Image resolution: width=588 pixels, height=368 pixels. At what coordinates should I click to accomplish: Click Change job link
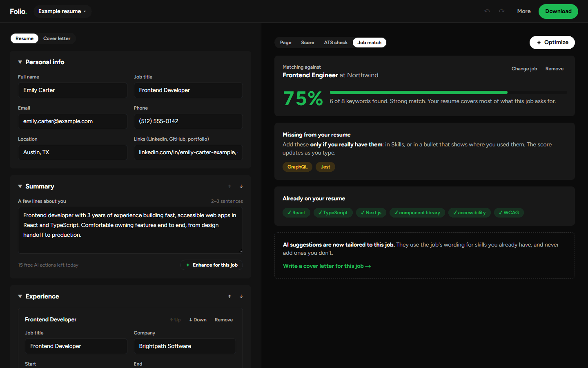pos(524,69)
